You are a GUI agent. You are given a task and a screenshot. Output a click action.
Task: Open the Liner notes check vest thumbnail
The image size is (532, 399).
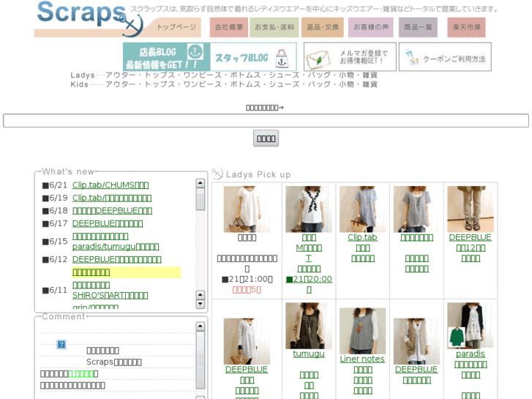(363, 331)
